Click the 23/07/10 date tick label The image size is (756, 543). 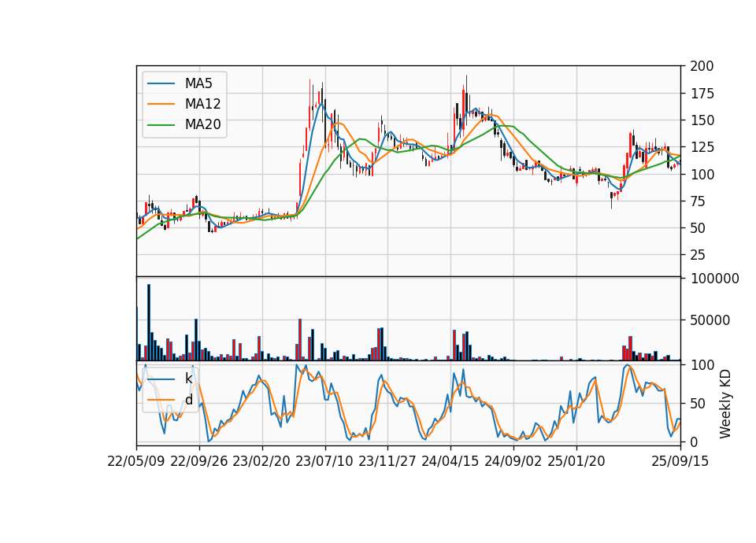[x=324, y=461]
